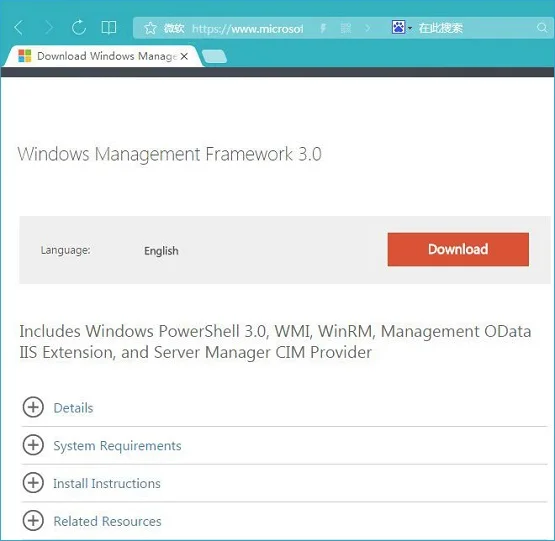555x541 pixels.
Task: Click the address bar chevron arrow
Action: (x=368, y=28)
